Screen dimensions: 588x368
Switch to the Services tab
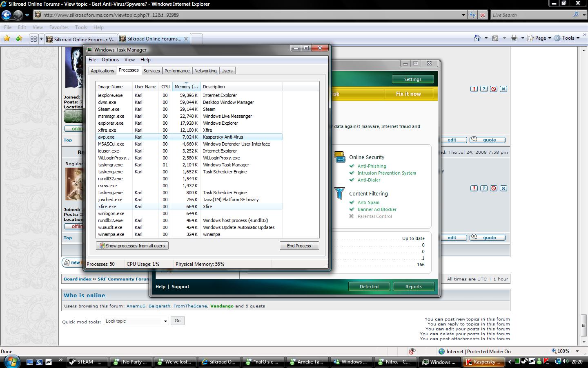pyautogui.click(x=151, y=71)
